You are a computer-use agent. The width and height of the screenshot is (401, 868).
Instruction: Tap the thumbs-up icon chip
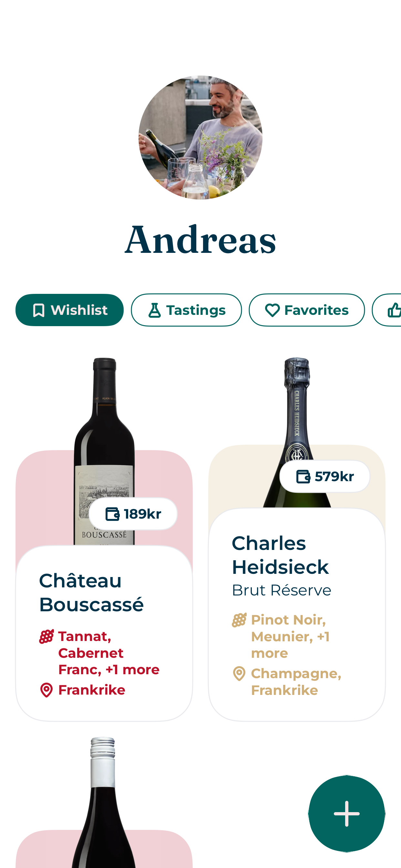coord(393,310)
